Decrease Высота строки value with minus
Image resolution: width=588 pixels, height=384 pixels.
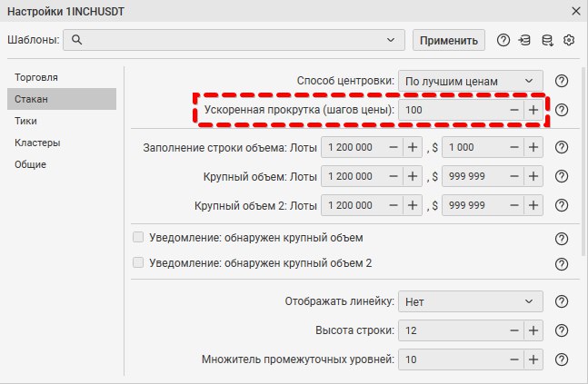pyautogui.click(x=513, y=330)
